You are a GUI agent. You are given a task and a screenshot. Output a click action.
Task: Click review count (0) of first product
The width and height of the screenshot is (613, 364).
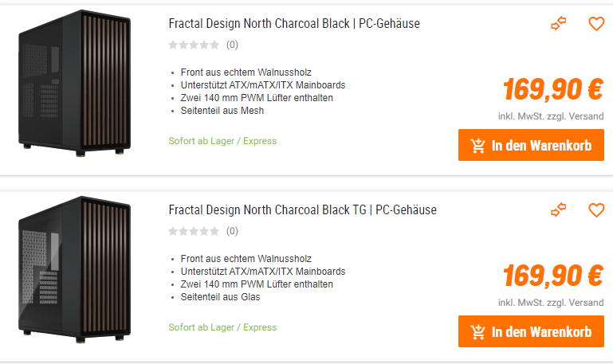point(232,45)
